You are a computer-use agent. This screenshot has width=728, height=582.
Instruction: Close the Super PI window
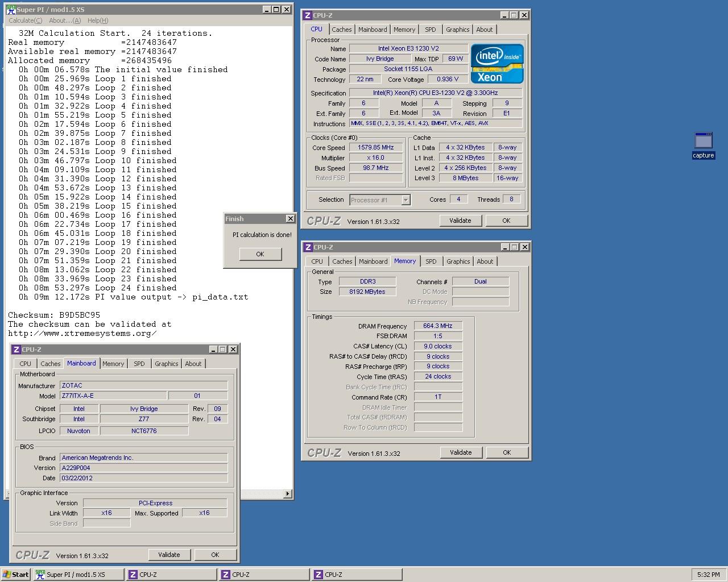coord(287,10)
